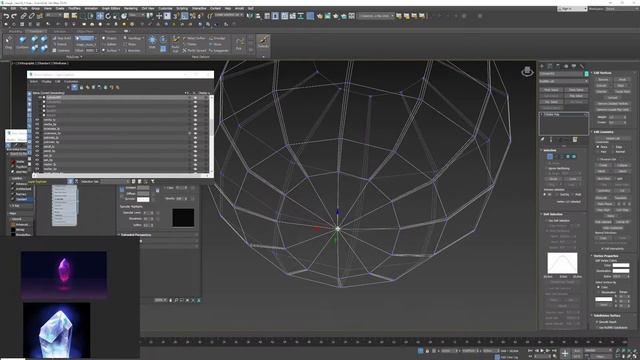Activate the Select and Move tool

coord(100,16)
